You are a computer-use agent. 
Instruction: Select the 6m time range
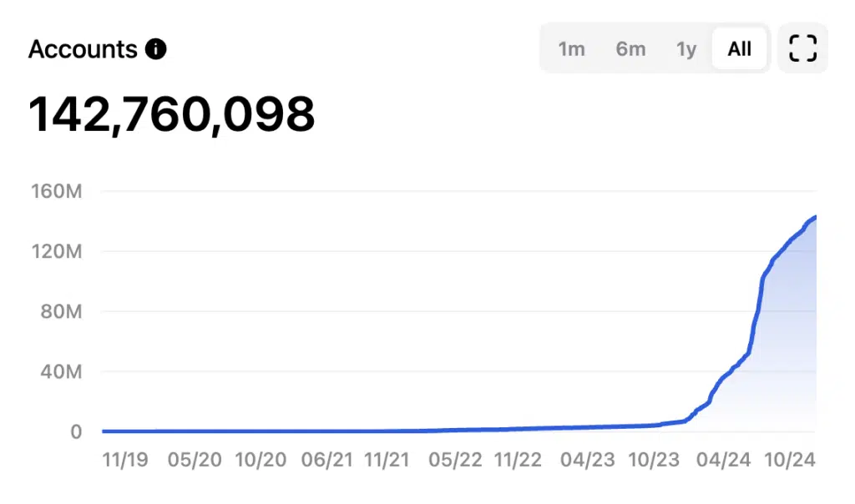coord(630,49)
